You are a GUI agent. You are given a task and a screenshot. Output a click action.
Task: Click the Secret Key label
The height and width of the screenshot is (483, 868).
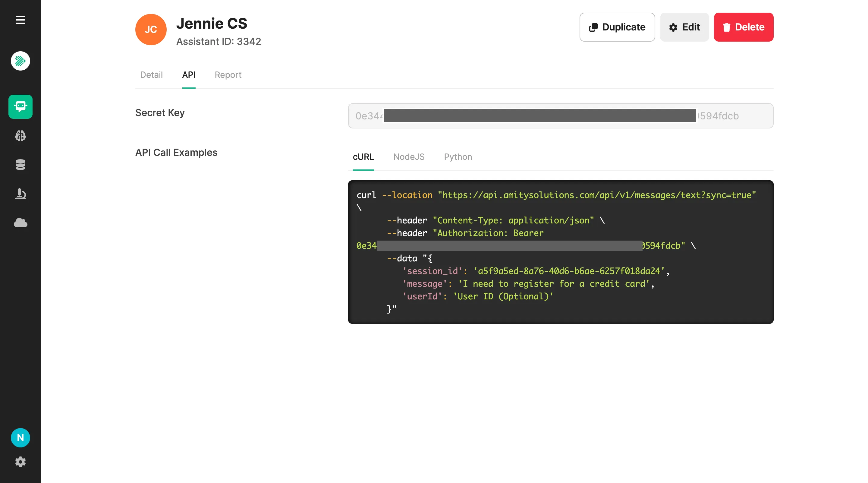160,112
